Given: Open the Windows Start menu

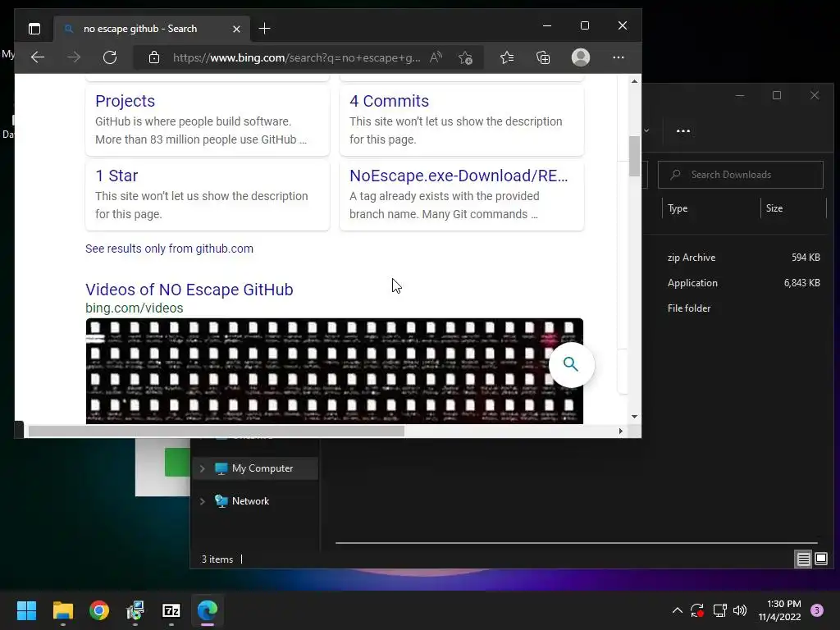Looking at the screenshot, I should 26,610.
